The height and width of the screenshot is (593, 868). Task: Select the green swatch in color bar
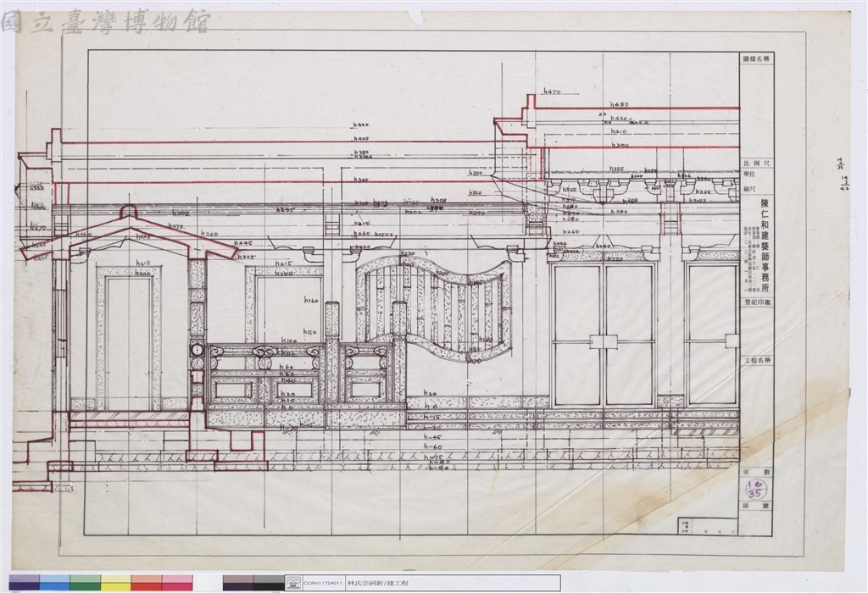(x=86, y=583)
